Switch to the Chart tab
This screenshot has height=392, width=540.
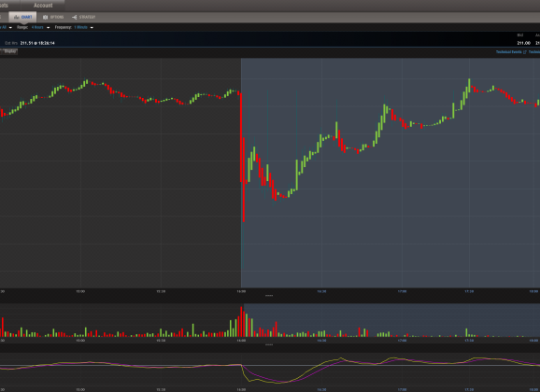coord(22,17)
